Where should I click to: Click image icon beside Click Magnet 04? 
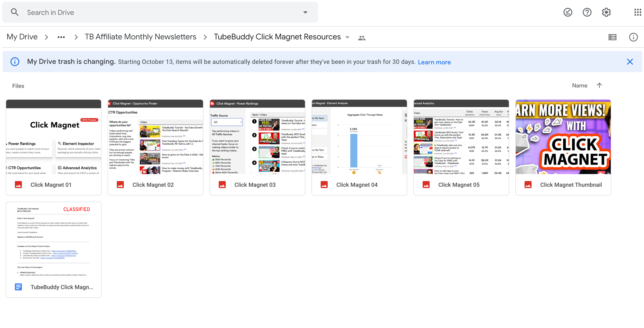coord(324,185)
